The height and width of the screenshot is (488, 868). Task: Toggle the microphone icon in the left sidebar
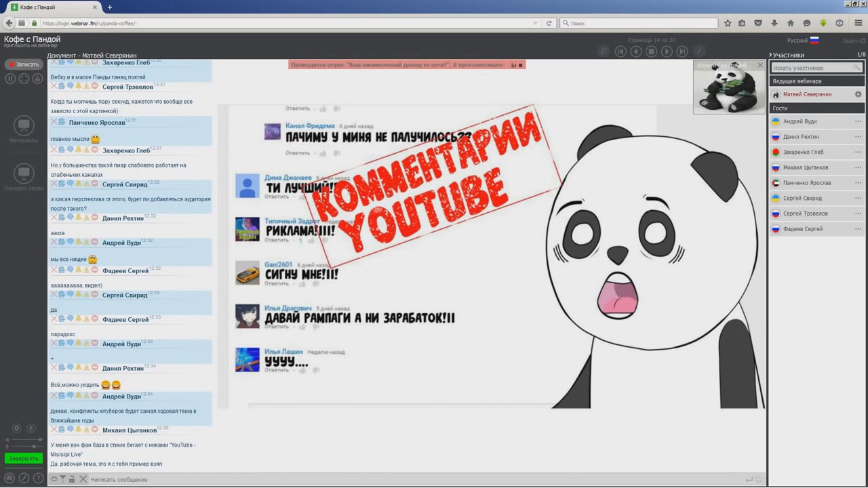31,428
